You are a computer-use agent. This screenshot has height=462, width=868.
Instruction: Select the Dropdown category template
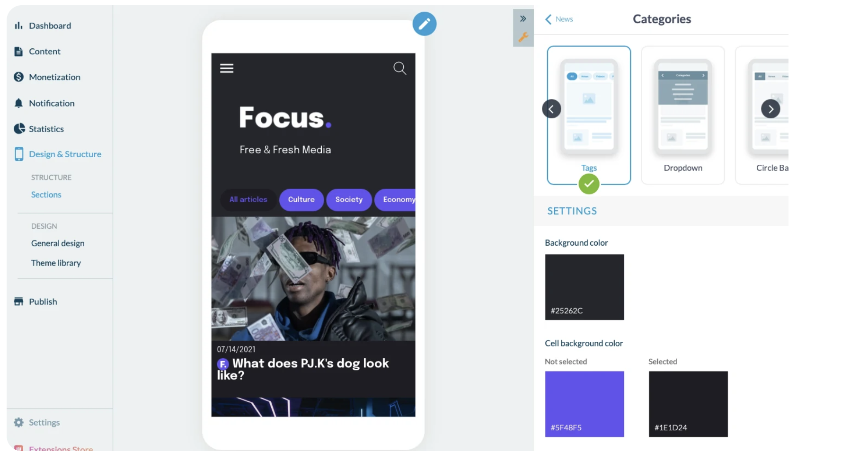point(682,115)
